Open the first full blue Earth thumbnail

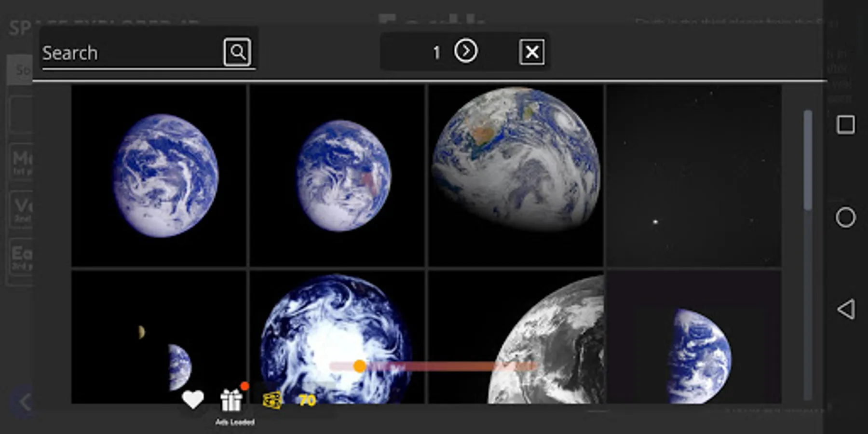pos(159,176)
